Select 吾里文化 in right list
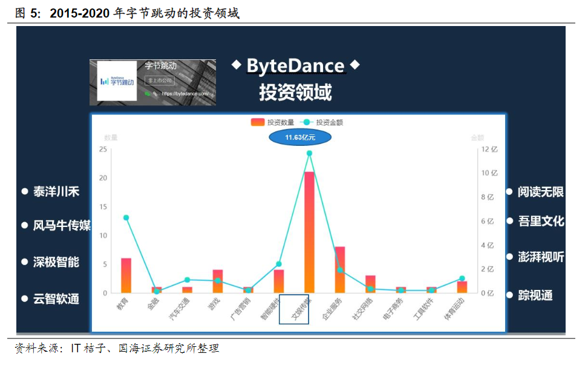 coord(541,221)
